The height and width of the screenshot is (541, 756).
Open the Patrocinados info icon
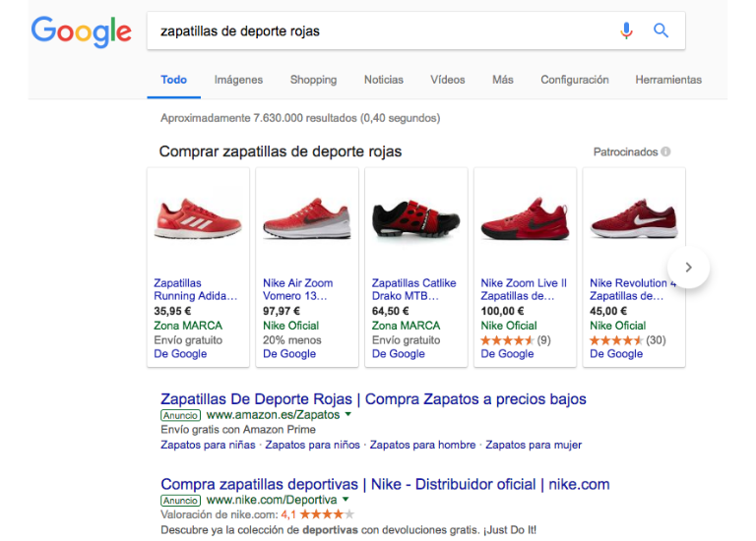click(x=665, y=151)
